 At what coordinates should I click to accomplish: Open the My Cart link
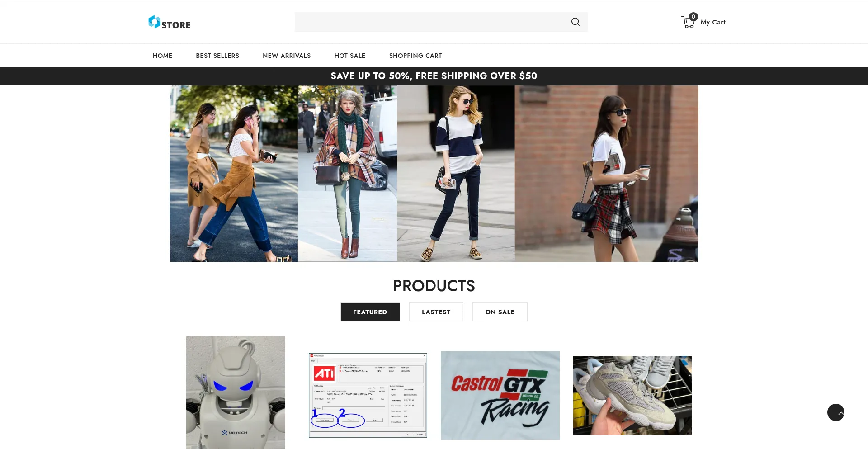click(712, 22)
